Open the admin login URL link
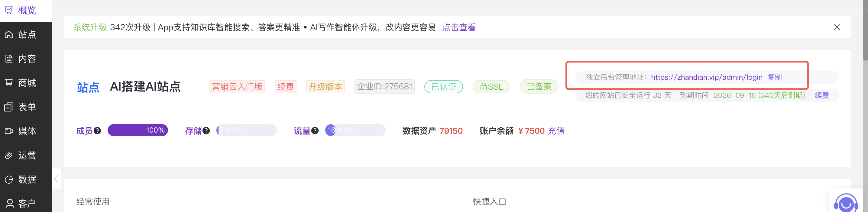 point(706,77)
